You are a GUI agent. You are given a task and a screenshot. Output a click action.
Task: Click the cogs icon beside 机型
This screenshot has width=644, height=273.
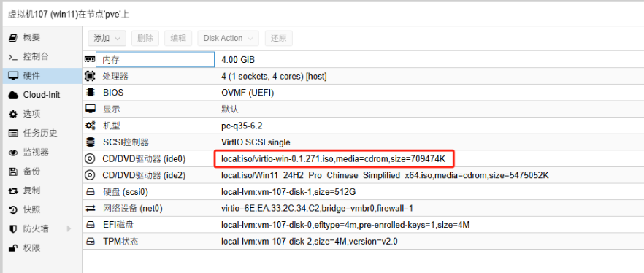[x=90, y=126]
